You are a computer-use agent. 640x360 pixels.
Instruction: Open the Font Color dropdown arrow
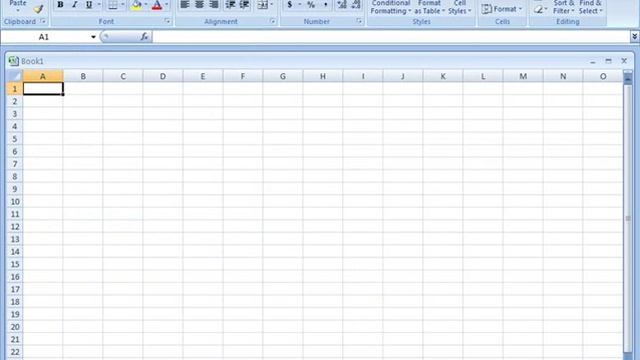pos(167,5)
